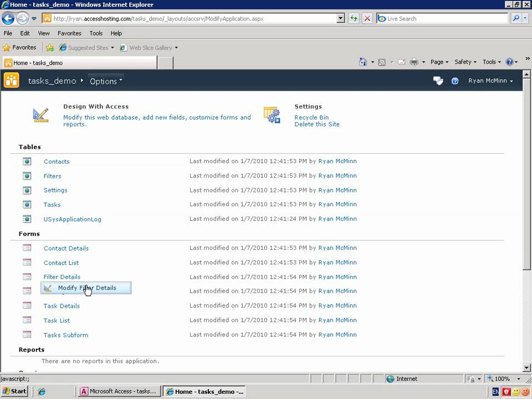Select the Home - tasks_demo browser tab
Screen dimensions: 532x399
tap(80, 63)
